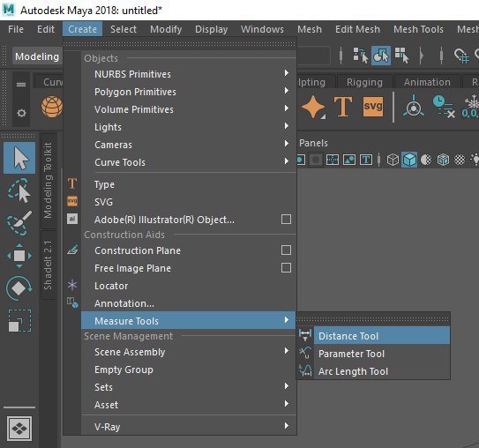Select by component type mode icon

point(401,56)
